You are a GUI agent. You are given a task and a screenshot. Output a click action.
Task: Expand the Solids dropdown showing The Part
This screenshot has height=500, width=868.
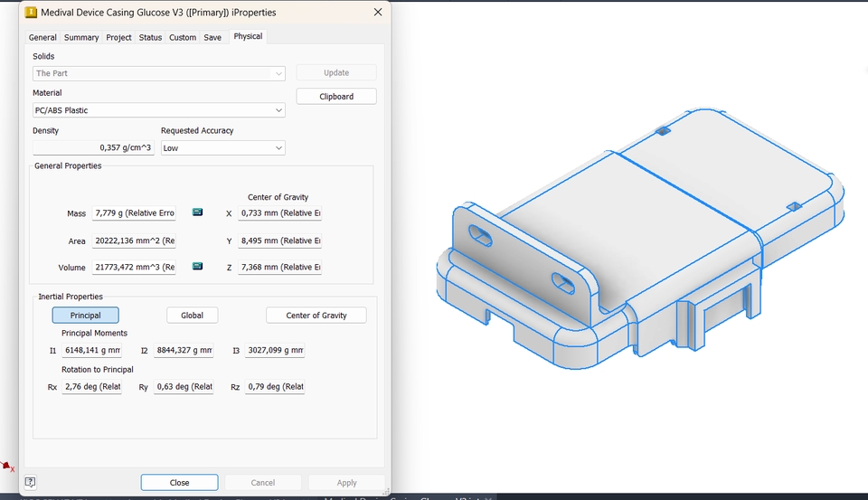tap(159, 73)
